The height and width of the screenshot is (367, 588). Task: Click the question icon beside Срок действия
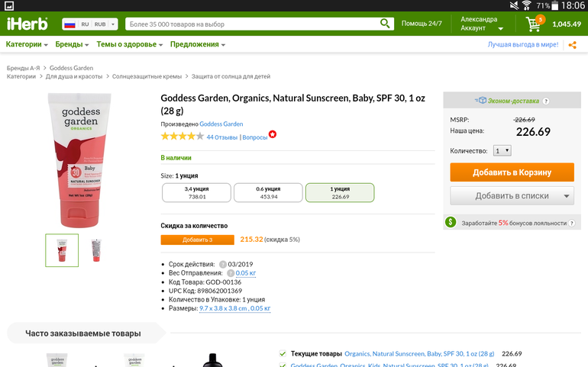pyautogui.click(x=223, y=263)
